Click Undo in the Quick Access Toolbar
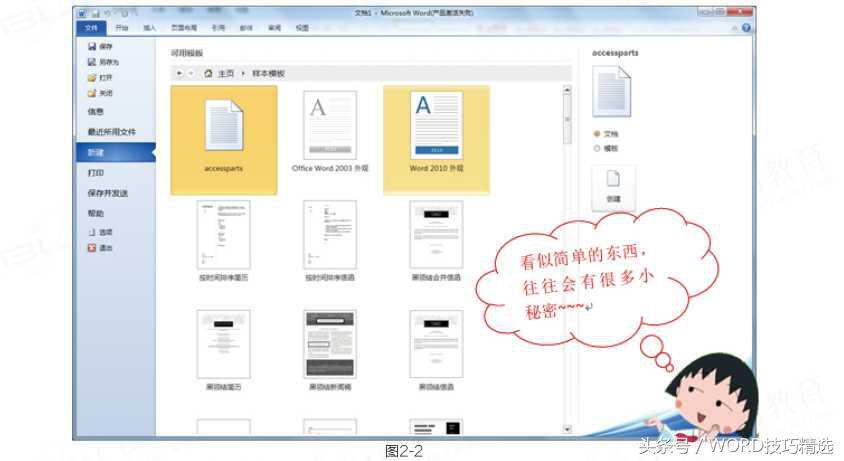Viewport: 844px width, 461px height. 108,13
